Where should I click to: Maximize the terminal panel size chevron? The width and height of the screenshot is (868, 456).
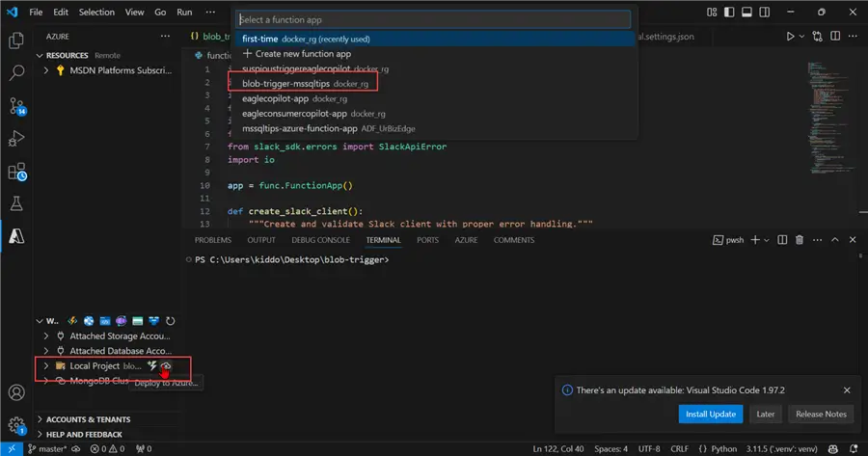coord(835,240)
